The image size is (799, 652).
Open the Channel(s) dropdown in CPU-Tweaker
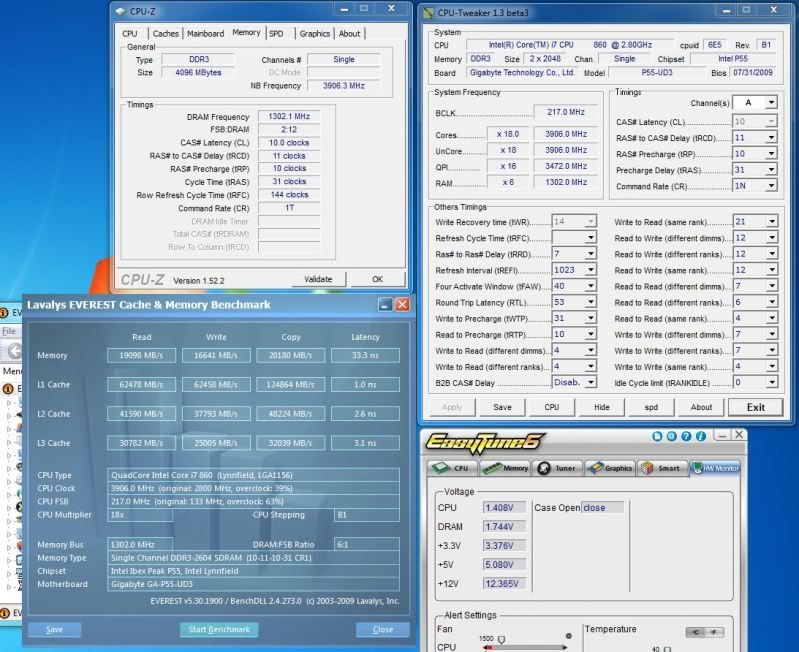[x=771, y=102]
